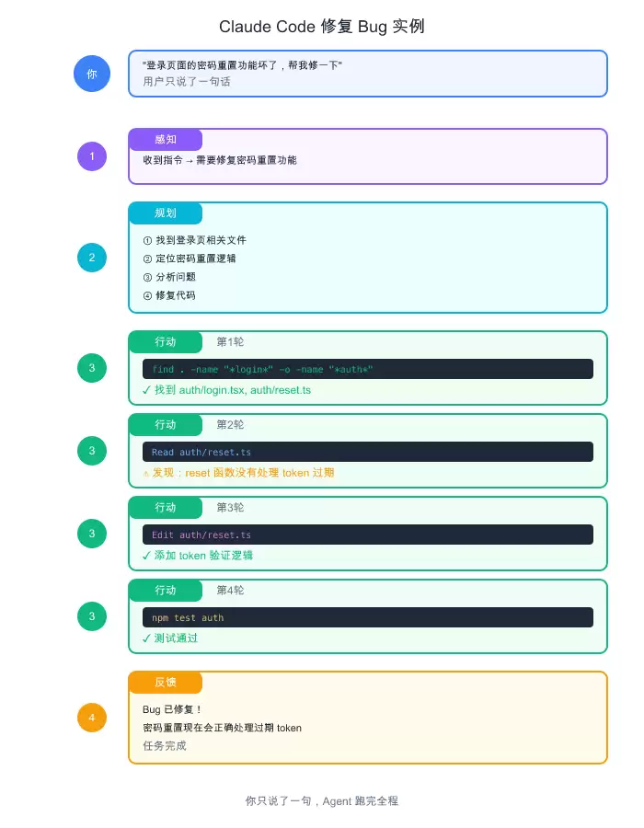Image resolution: width=644 pixels, height=828 pixels.
Task: Click the orange step 4 circle
Action: [92, 718]
